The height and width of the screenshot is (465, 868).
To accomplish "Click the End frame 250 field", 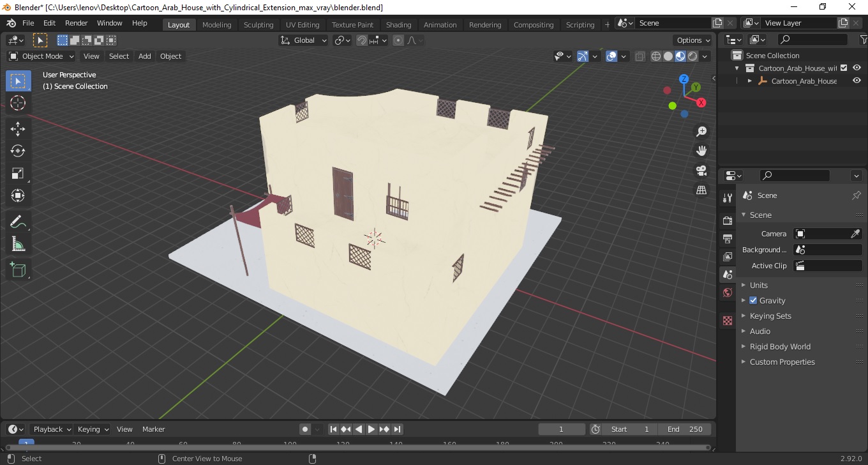I will [x=685, y=429].
